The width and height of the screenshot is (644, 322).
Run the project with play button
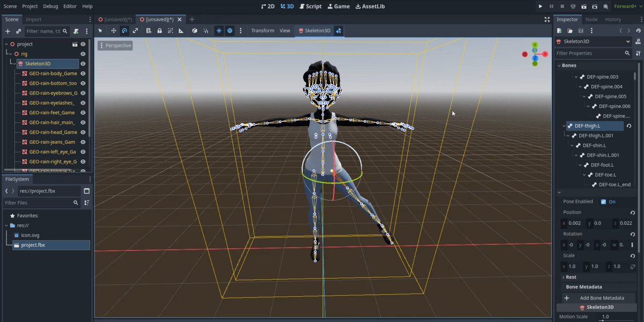pyautogui.click(x=540, y=6)
